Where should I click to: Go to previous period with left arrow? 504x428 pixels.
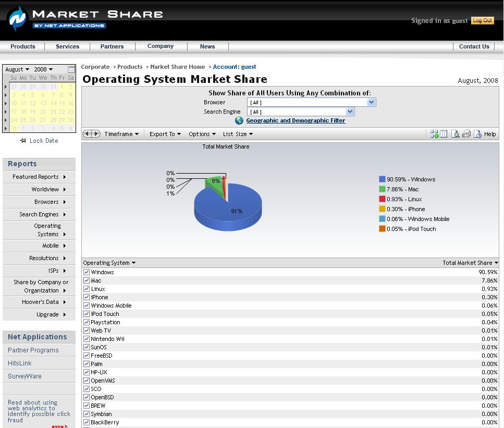pyautogui.click(x=87, y=134)
